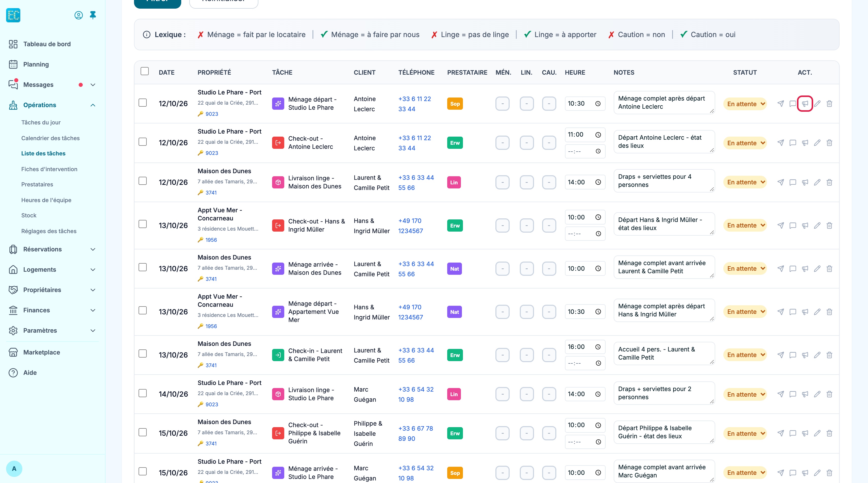Open comment icon for 14/10/26 Livraison linge row
868x483 pixels.
click(x=793, y=394)
